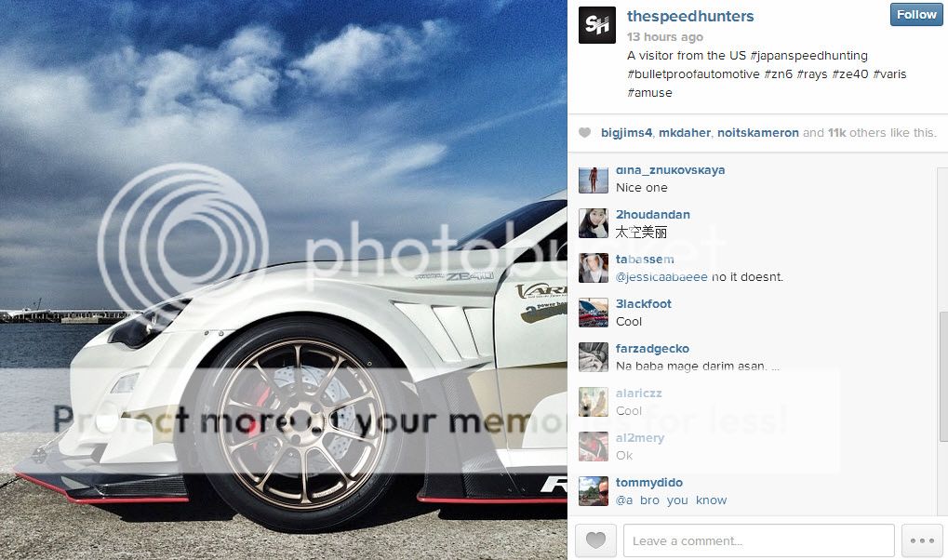The image size is (948, 560).
Task: Open the three-dots more options button
Action: click(x=921, y=540)
